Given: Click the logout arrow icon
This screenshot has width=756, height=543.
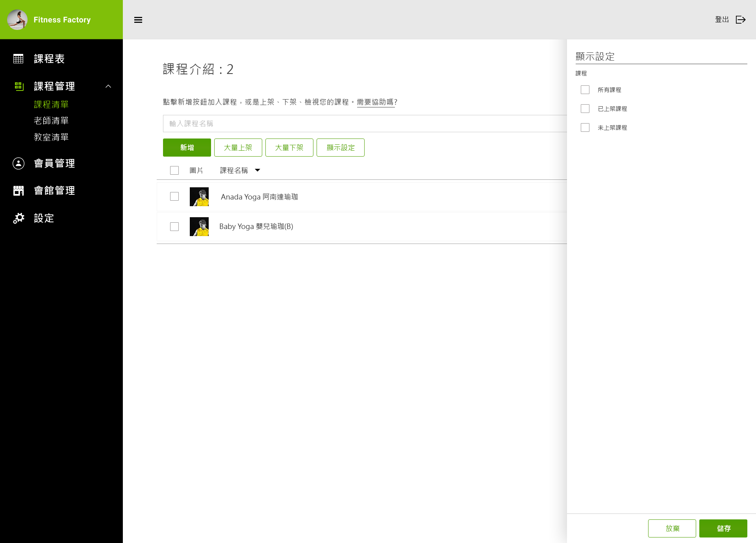Looking at the screenshot, I should coord(741,20).
